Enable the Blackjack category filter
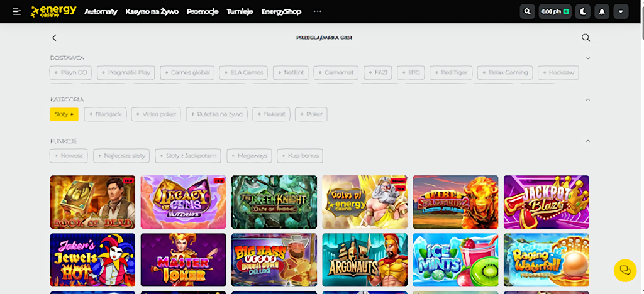Screen dimensions: 644x294 click(x=106, y=114)
